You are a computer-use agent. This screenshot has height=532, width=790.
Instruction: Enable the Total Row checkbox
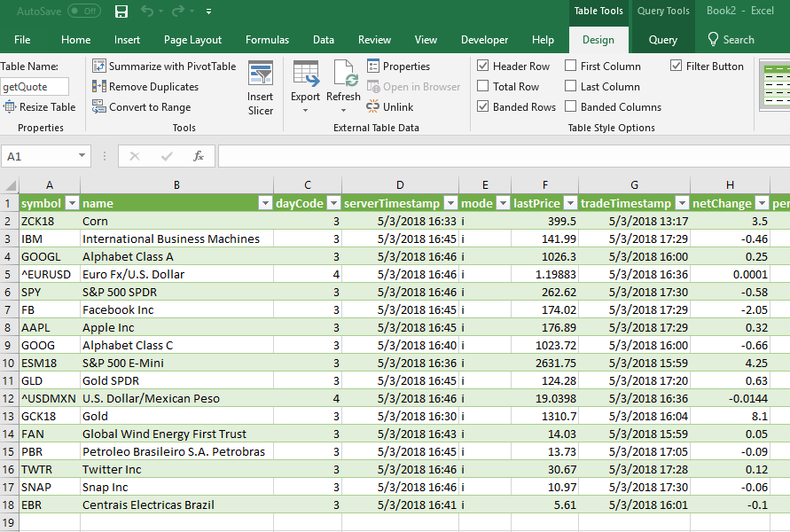[x=482, y=86]
